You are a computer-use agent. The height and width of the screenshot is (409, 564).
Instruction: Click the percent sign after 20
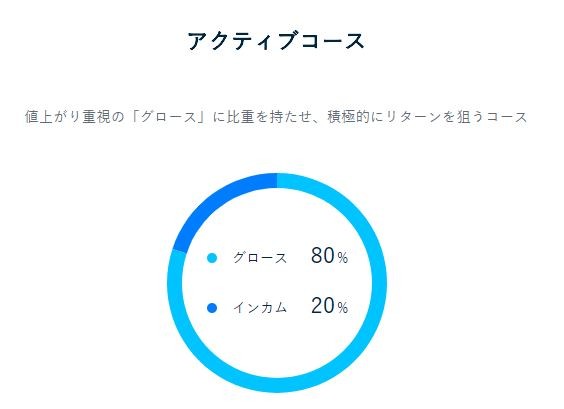pyautogui.click(x=343, y=308)
